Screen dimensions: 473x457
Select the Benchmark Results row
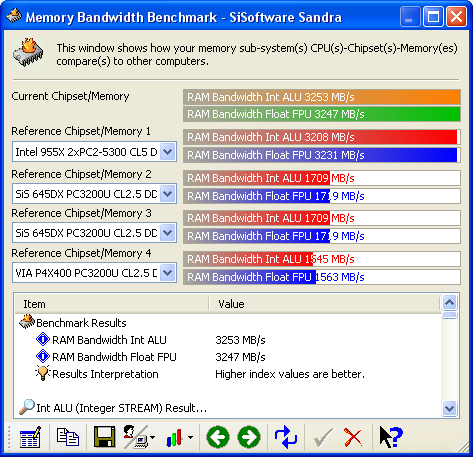228,323
